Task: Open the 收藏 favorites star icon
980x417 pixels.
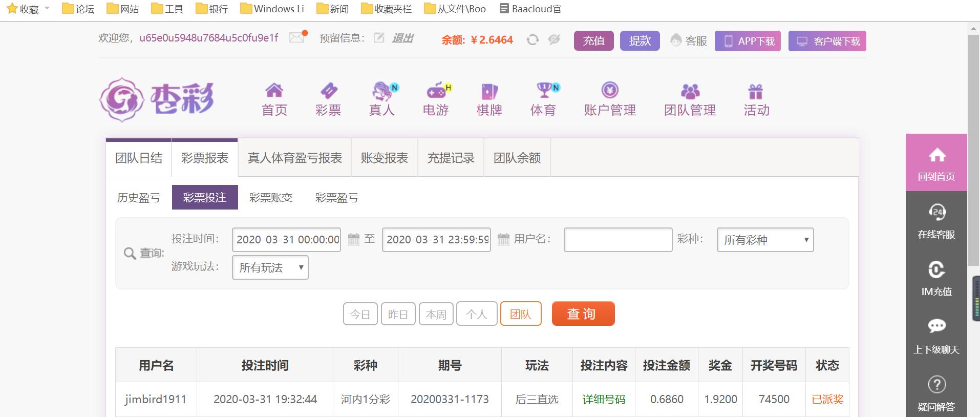Action: (12, 9)
